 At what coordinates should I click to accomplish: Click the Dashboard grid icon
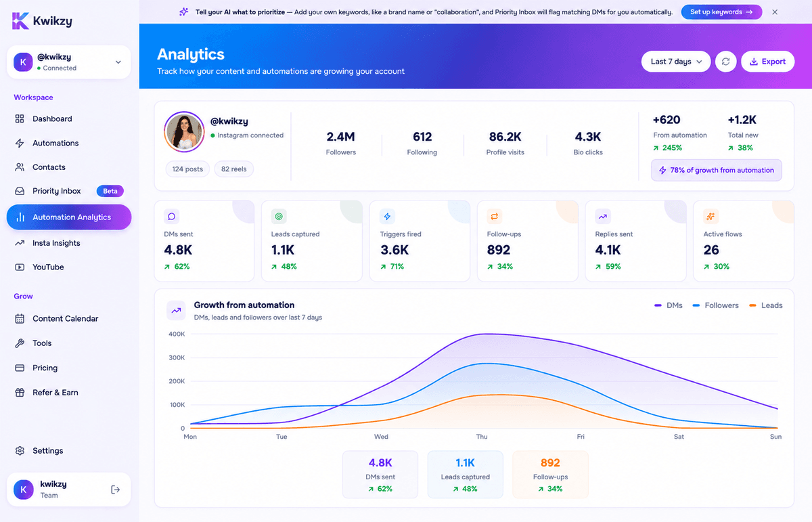click(20, 118)
